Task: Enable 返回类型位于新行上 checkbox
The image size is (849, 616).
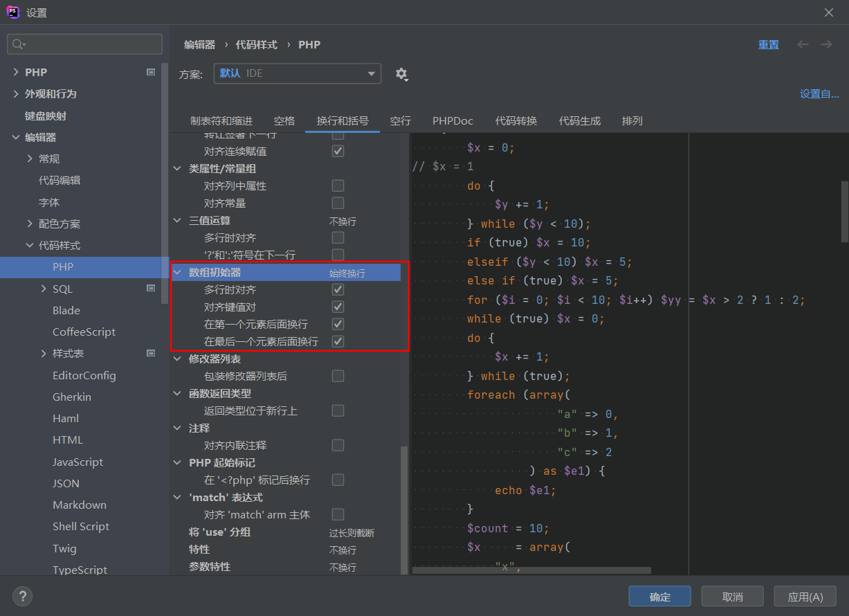Action: pos(338,410)
